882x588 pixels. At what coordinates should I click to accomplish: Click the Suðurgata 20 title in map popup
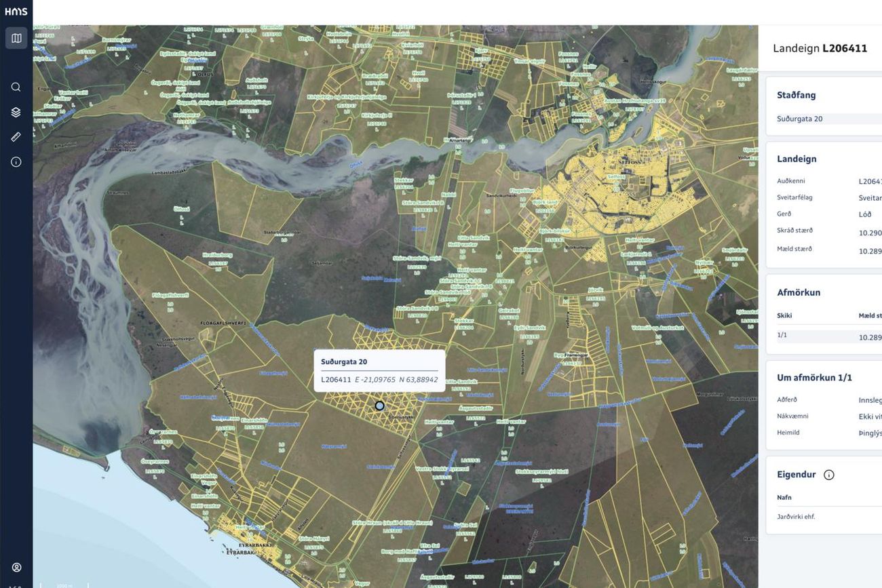click(x=344, y=361)
